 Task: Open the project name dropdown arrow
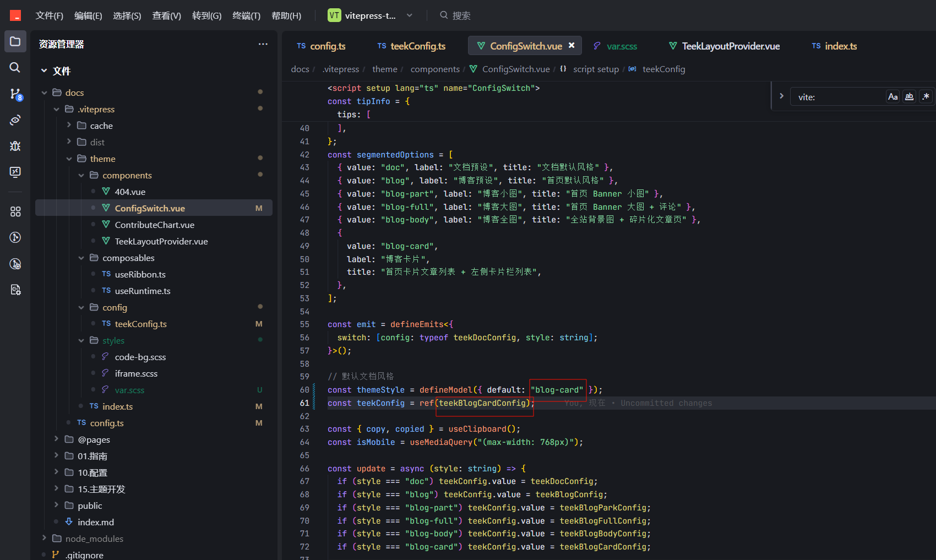(410, 15)
